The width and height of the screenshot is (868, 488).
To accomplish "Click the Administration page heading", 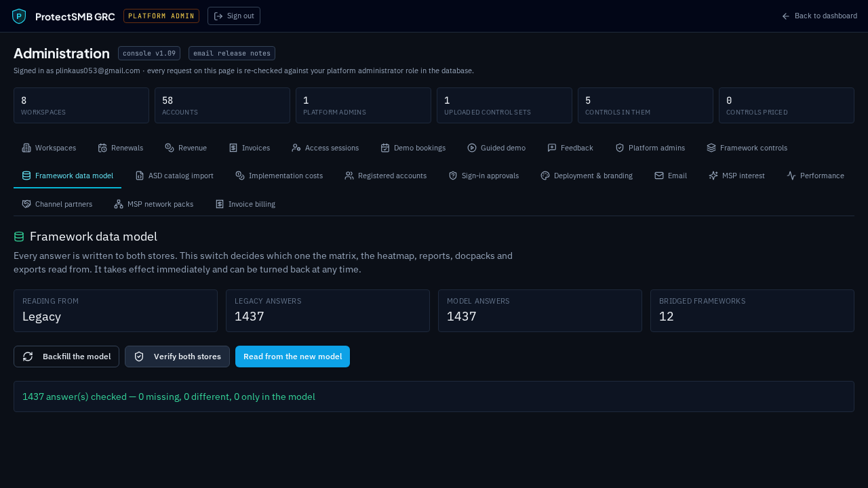I will coord(62,54).
